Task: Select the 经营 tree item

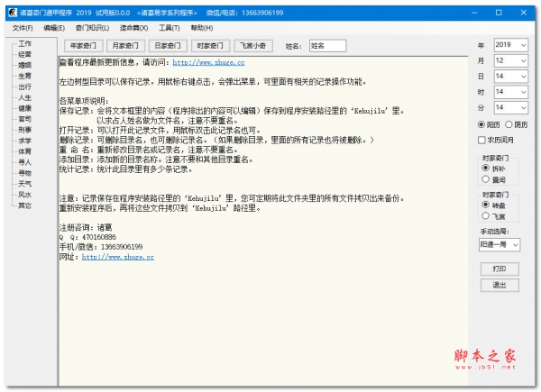Action: coord(25,54)
